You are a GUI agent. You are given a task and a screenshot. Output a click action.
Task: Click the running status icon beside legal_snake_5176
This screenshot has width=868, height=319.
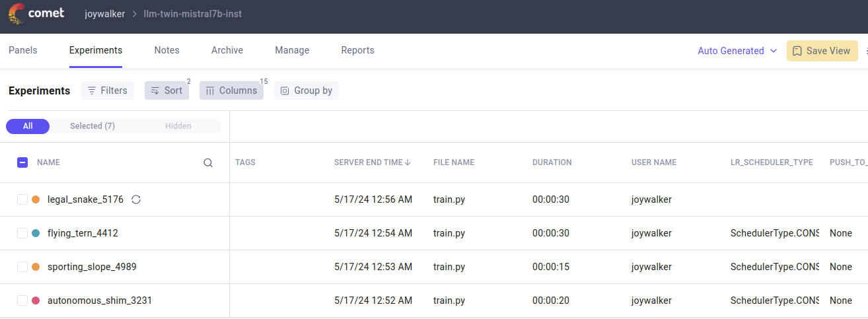pos(136,199)
